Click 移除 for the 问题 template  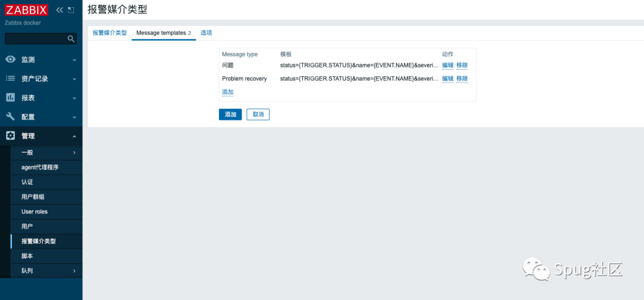[462, 66]
